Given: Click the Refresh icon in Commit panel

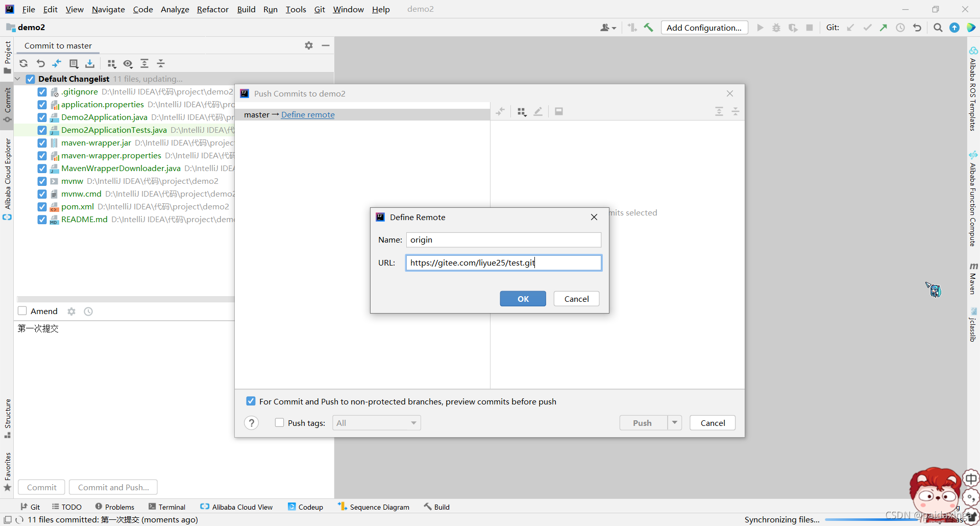Looking at the screenshot, I should (x=23, y=63).
